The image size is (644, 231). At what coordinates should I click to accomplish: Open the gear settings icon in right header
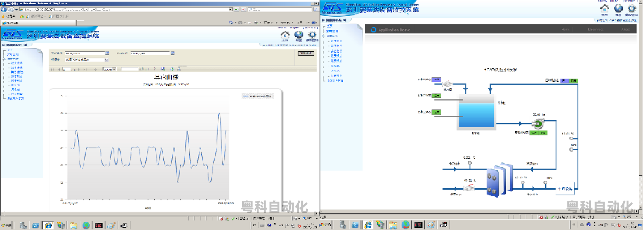click(x=631, y=8)
